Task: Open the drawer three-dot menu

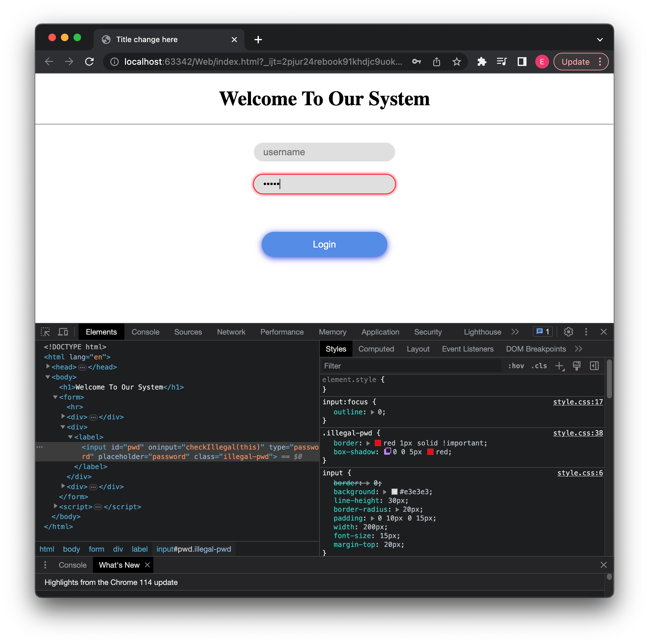Action: coord(45,565)
